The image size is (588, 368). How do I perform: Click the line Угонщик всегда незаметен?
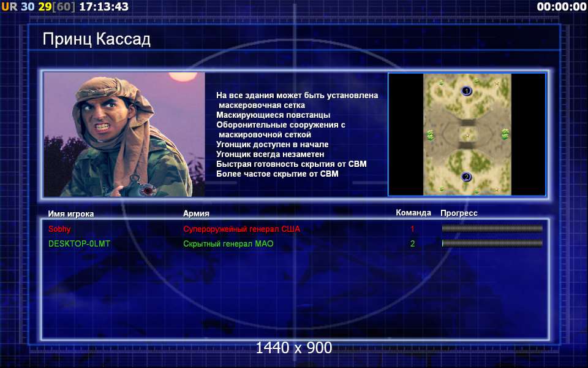tap(270, 154)
